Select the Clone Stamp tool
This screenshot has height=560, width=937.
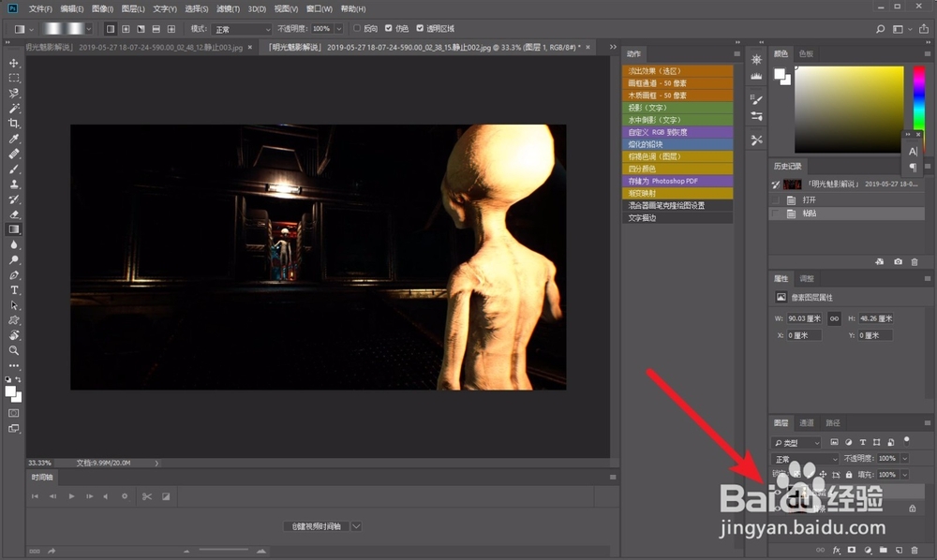pyautogui.click(x=14, y=184)
